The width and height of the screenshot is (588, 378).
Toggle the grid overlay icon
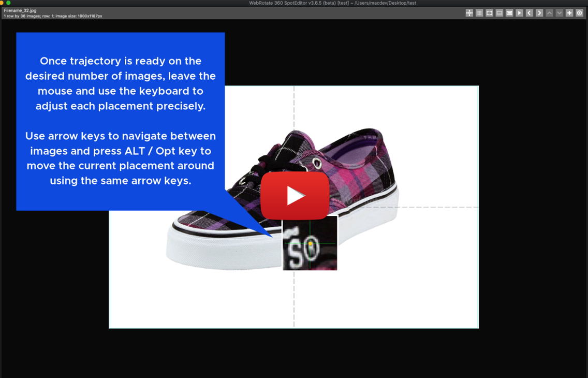[479, 13]
